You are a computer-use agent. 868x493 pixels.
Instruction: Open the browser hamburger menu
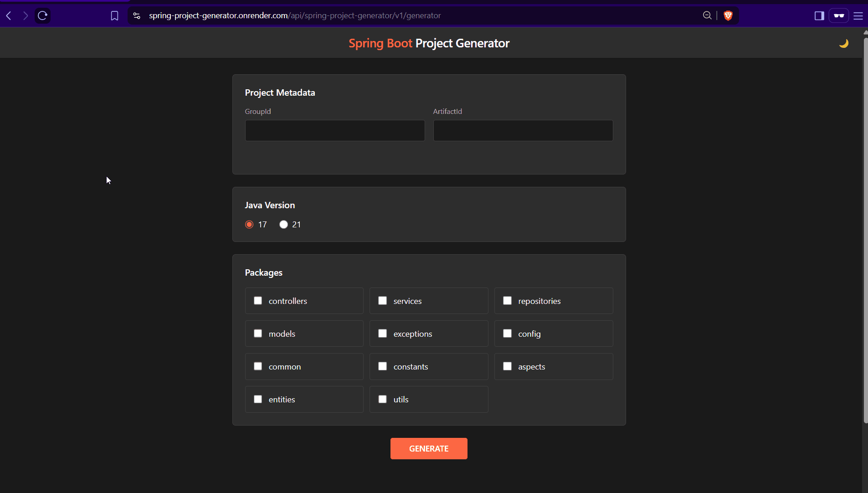(858, 16)
